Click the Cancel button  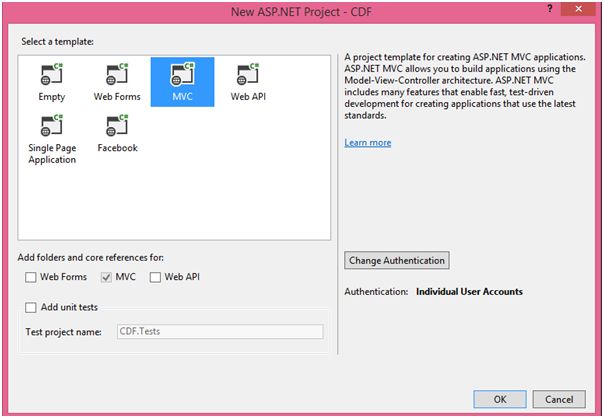pyautogui.click(x=566, y=399)
